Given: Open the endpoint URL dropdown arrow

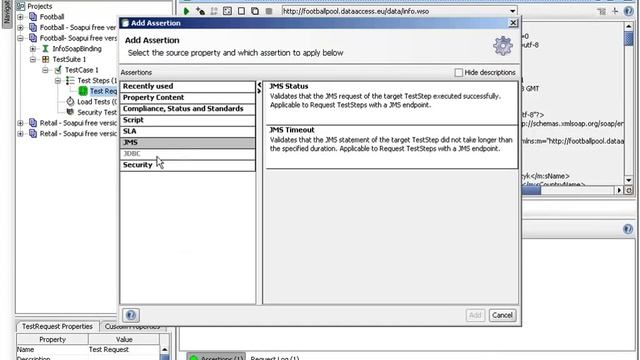Looking at the screenshot, I should coord(513,11).
